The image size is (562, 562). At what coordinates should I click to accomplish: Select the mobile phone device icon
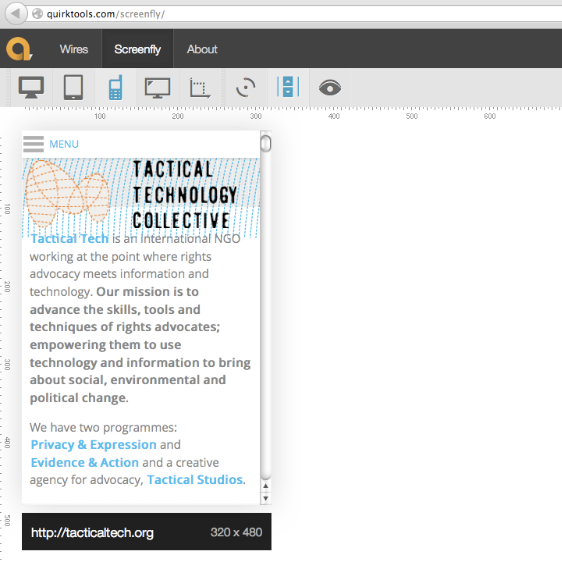click(x=115, y=87)
